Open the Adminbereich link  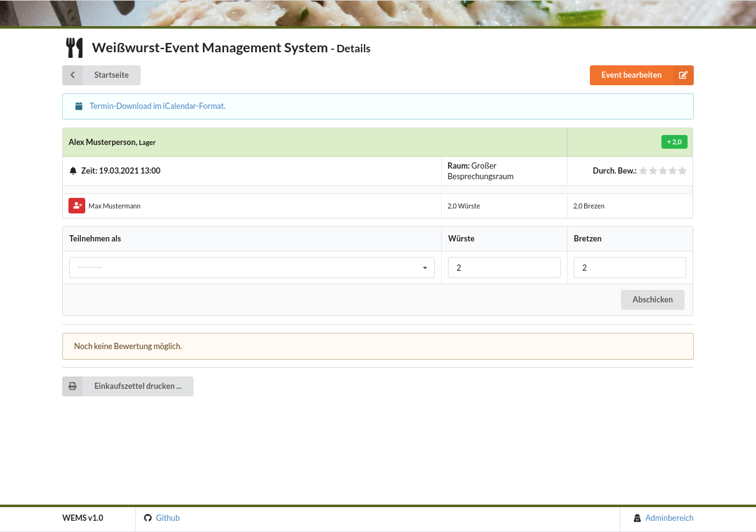coord(669,518)
